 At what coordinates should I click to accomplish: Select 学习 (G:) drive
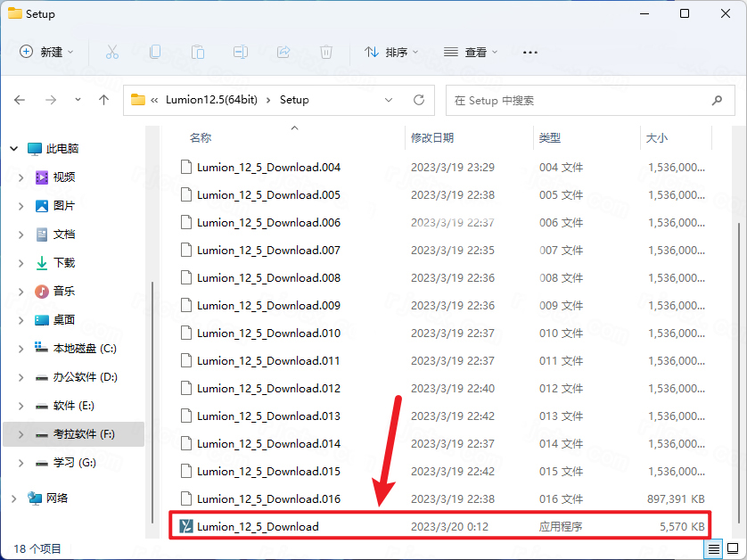coord(66,463)
